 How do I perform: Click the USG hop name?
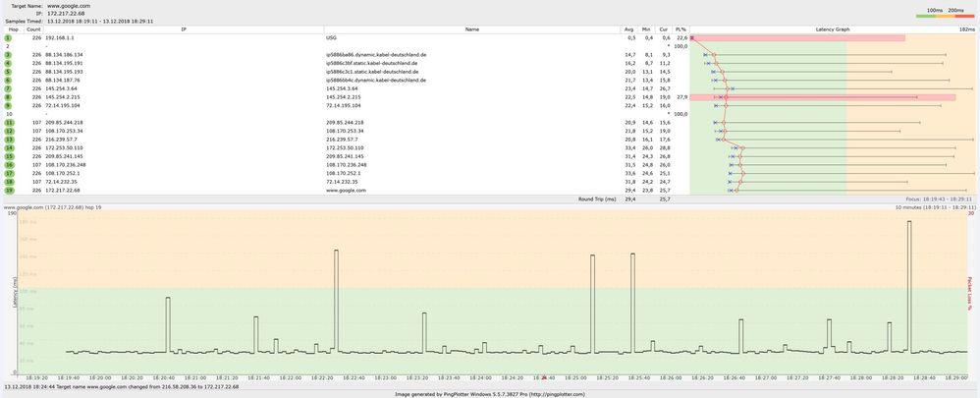(331, 38)
